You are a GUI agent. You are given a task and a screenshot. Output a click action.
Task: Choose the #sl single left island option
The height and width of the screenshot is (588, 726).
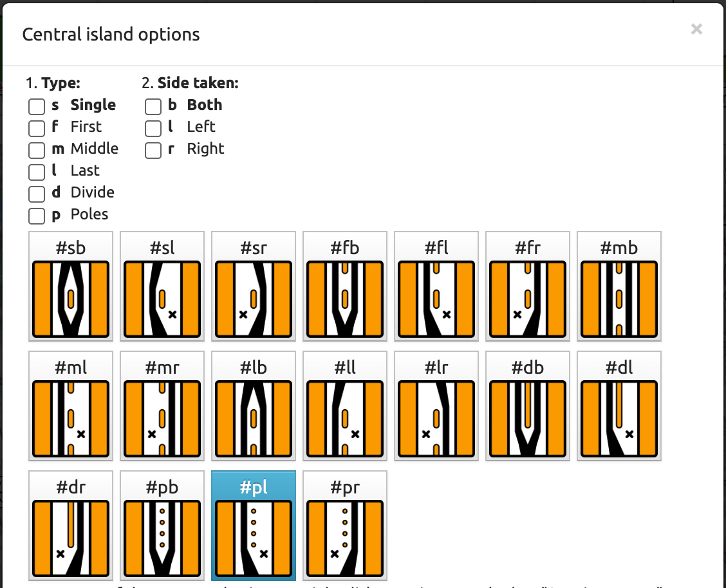[x=162, y=286]
